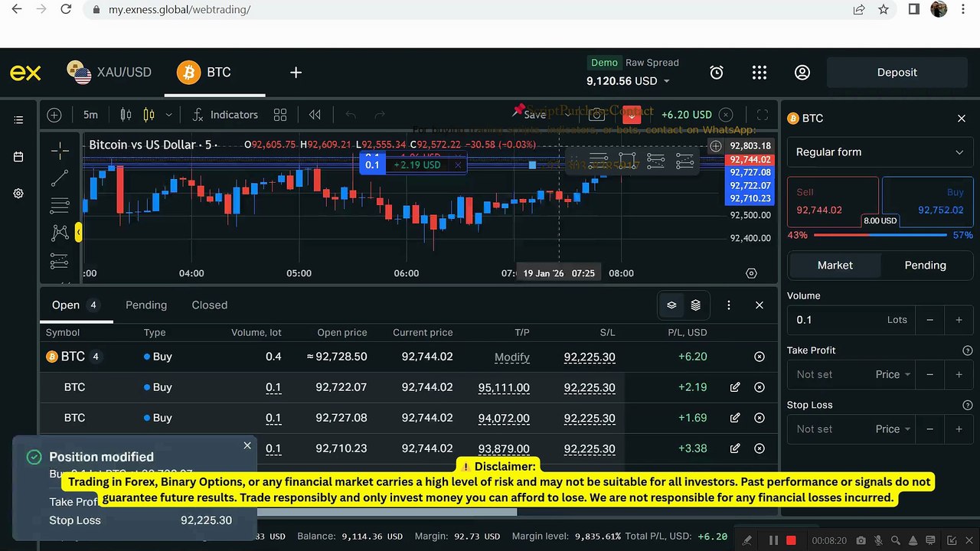
Task: Close the positions panel with X
Action: 759,305
